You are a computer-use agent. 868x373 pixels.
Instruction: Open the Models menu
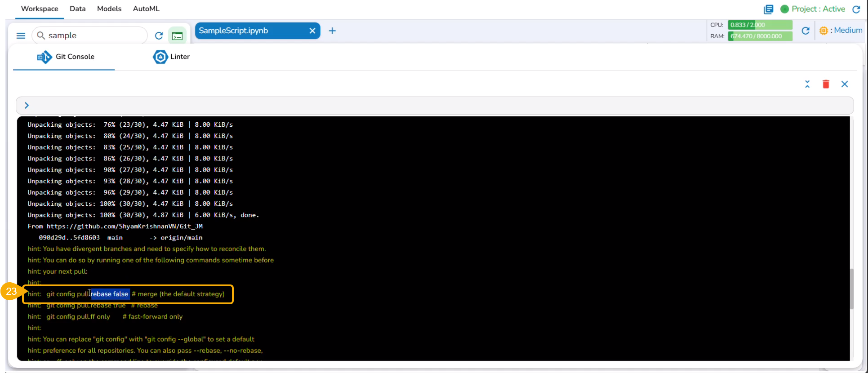click(109, 9)
